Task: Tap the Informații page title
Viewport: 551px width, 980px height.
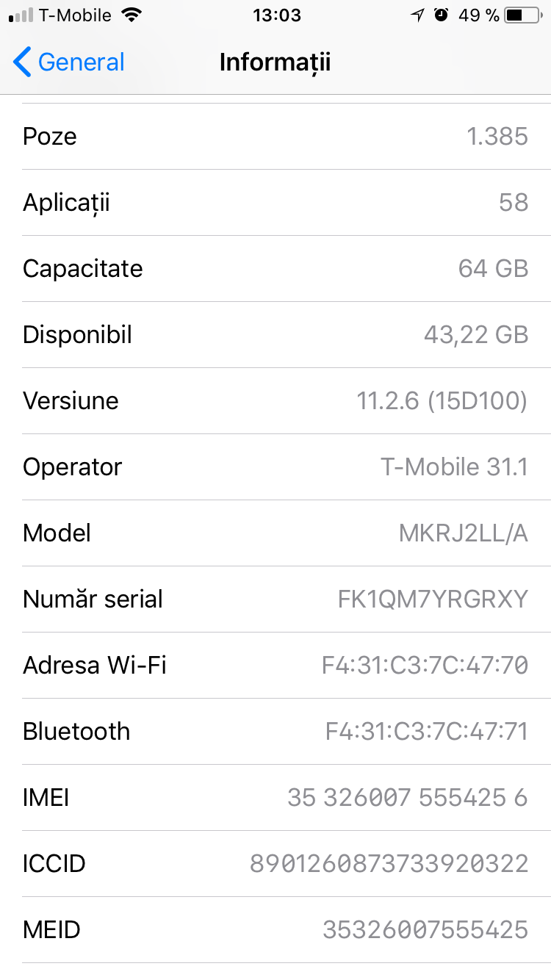Action: [x=275, y=62]
